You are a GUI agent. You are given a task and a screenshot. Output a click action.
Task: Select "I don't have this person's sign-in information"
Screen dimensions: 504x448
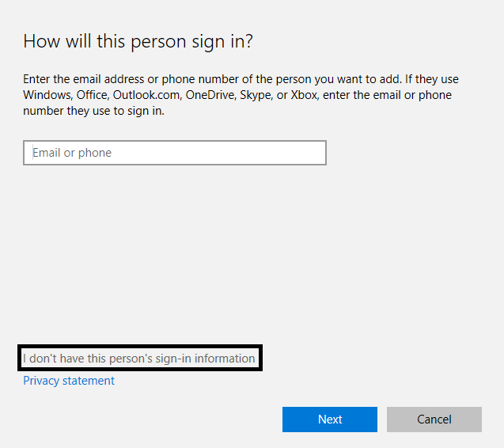tap(139, 359)
